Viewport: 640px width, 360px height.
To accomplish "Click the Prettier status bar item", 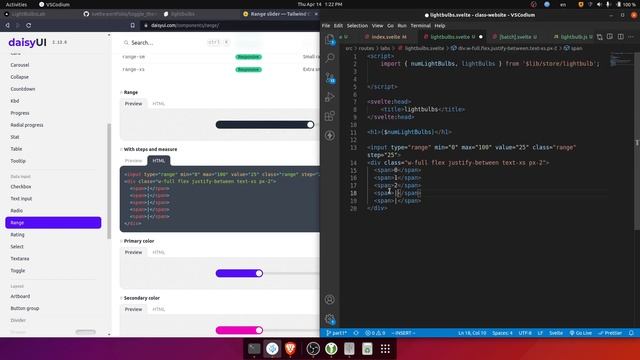I will click(x=610, y=333).
